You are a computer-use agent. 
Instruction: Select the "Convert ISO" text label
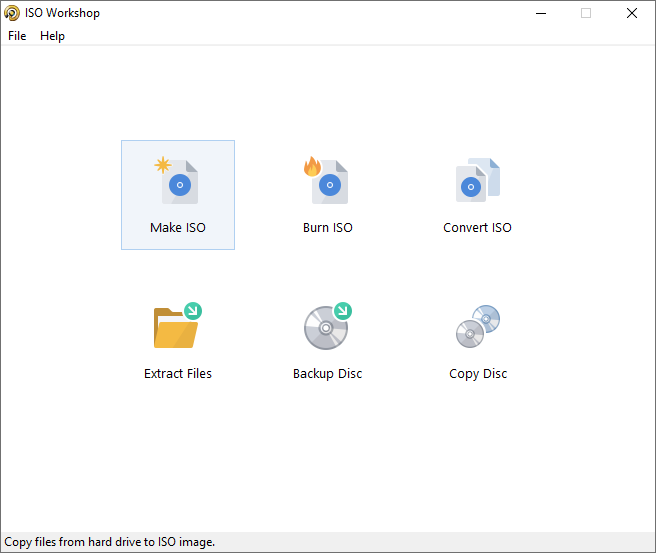click(x=477, y=228)
